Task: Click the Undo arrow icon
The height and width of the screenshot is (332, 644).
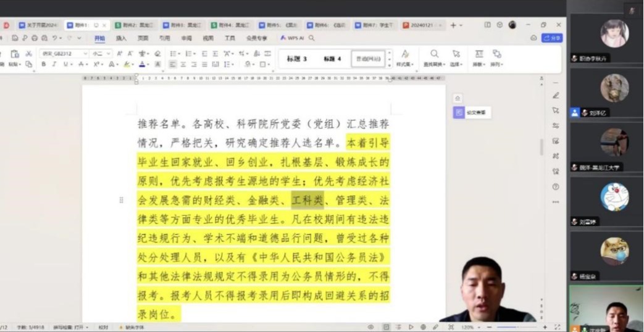Action: click(x=54, y=38)
